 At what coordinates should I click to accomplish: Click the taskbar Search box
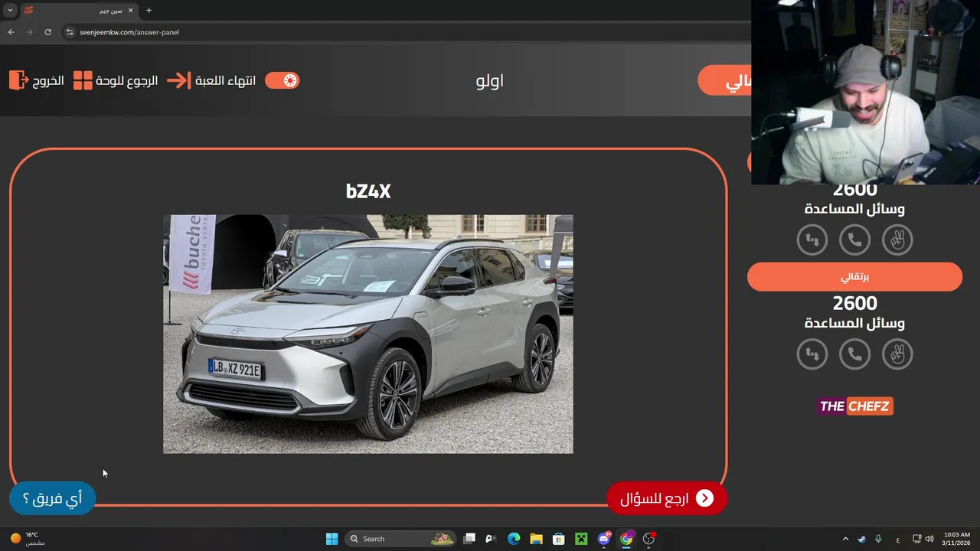pos(400,539)
